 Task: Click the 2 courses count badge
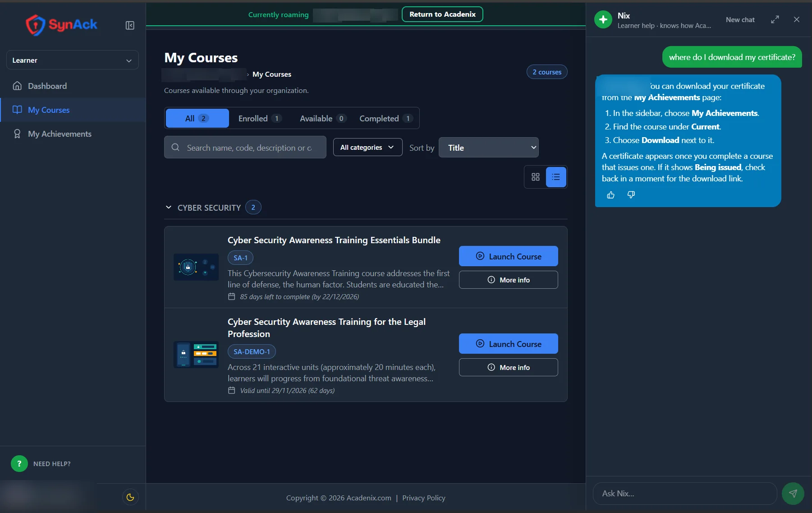(x=547, y=72)
